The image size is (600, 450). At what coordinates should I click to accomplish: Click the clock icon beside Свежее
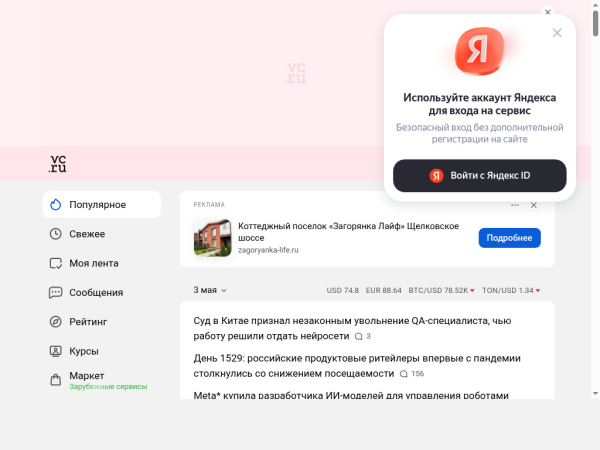(x=55, y=234)
